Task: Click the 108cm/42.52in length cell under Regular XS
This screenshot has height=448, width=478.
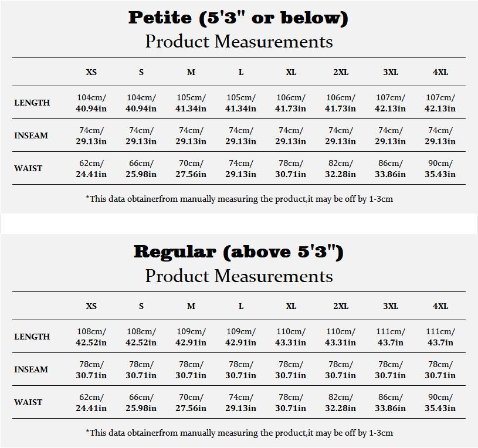Action: 91,337
